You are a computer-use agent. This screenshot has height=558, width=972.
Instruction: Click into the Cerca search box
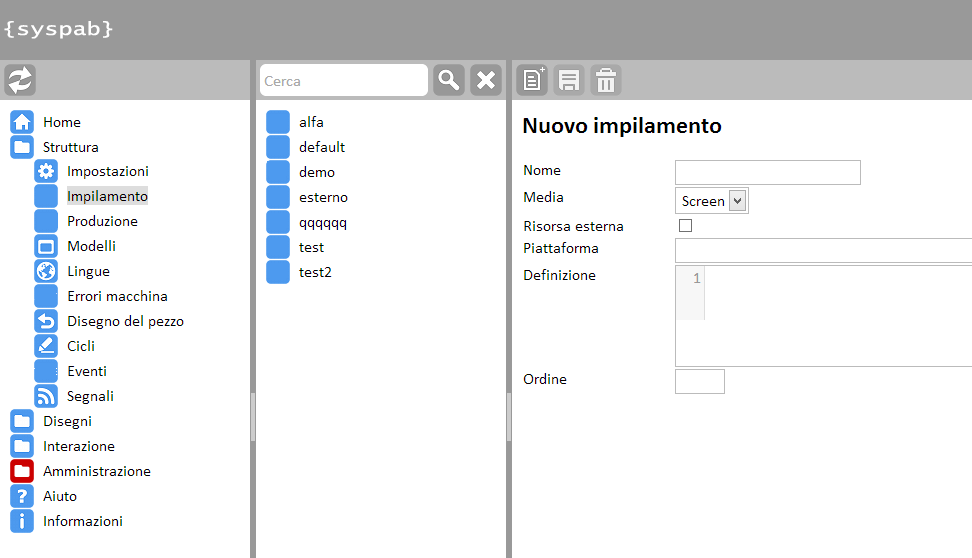coord(343,81)
